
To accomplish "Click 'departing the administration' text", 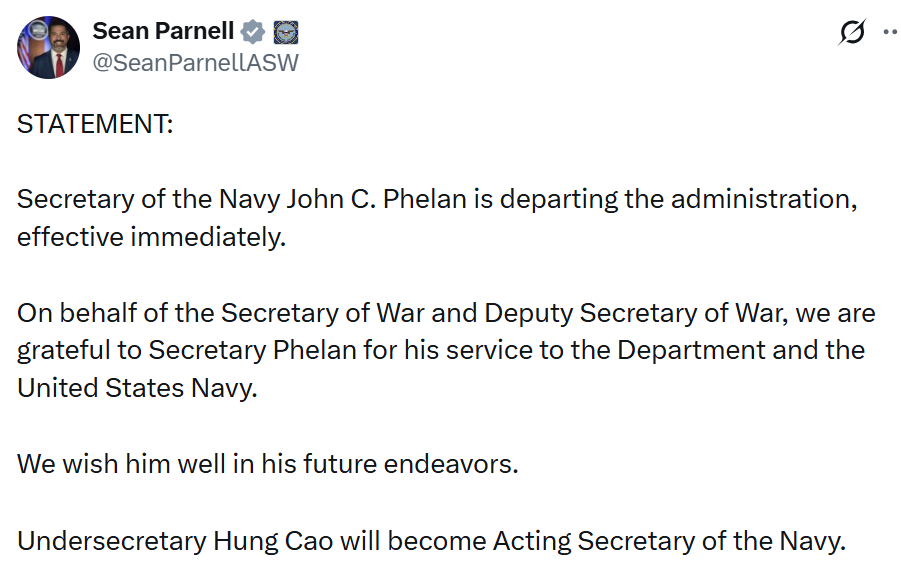I will 678,198.
